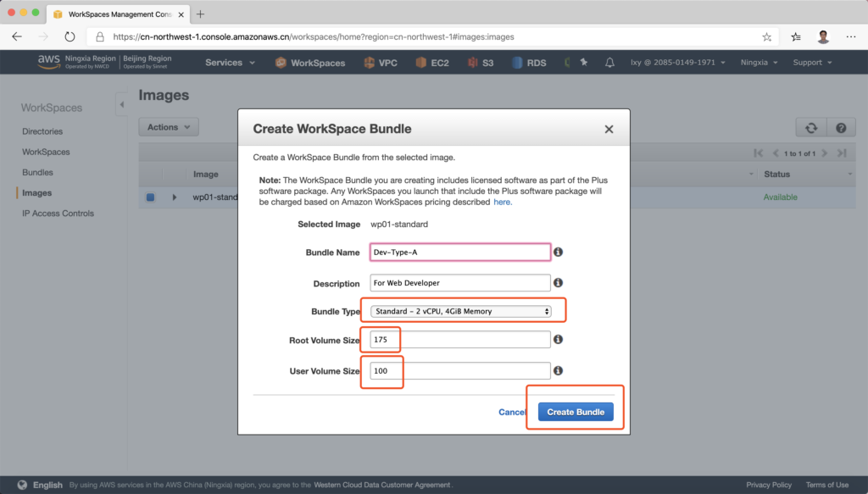Viewport: 868px width, 494px height.
Task: Expand the Services menu in AWS header
Action: [229, 63]
